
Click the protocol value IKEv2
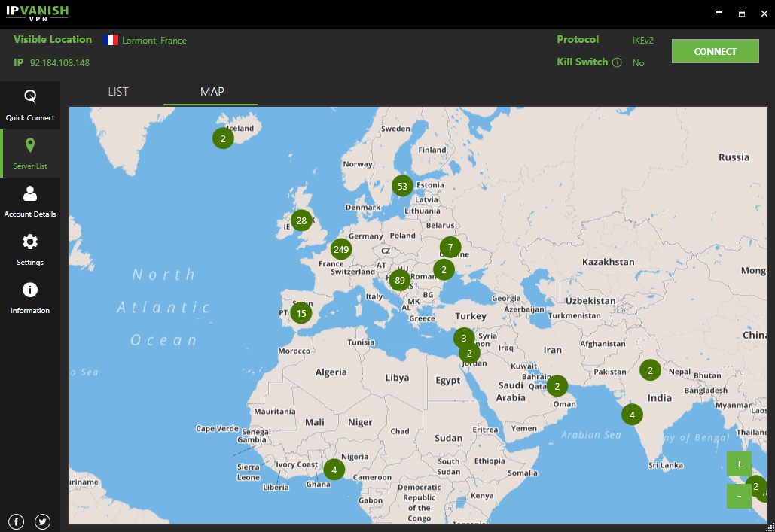tap(642, 41)
